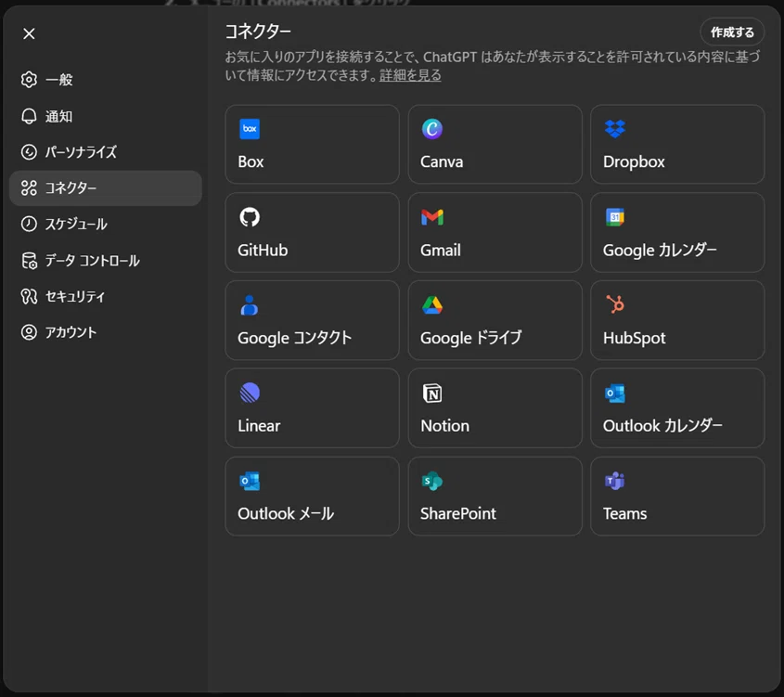
Task: Click the Dropbox logo icon
Action: pyautogui.click(x=615, y=129)
